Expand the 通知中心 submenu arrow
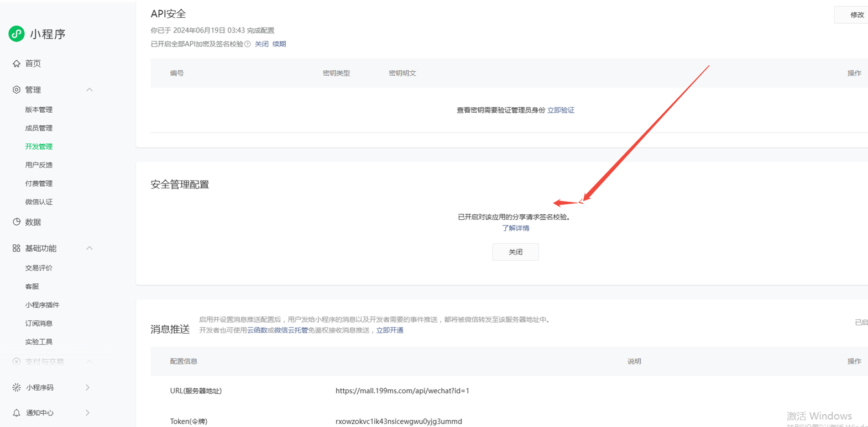Image resolution: width=868 pixels, height=427 pixels. coord(87,413)
